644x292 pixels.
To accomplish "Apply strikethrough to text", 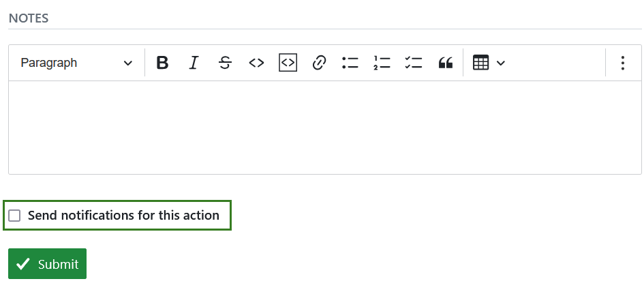I will coord(225,63).
